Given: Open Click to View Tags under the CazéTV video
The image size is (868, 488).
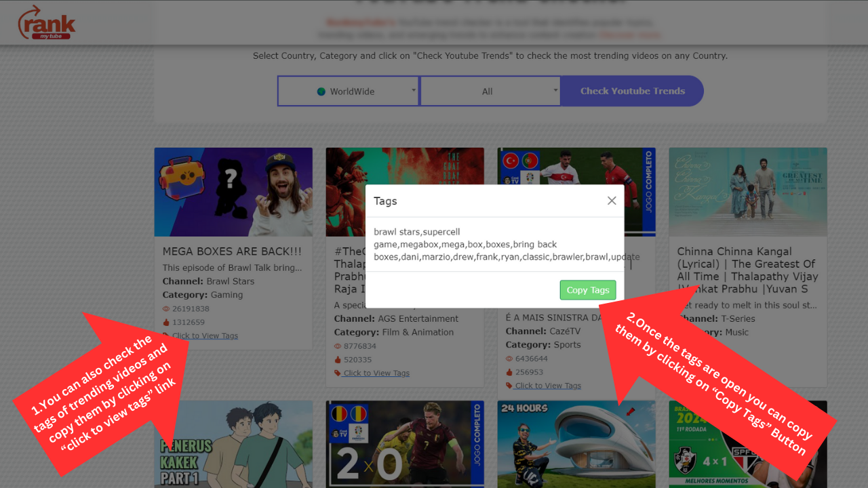Looking at the screenshot, I should pos(548,386).
